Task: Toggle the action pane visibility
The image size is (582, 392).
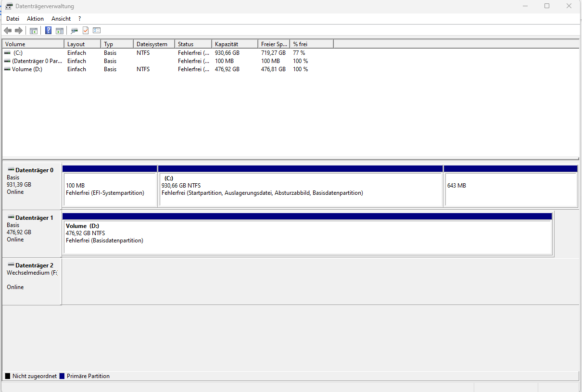Action: click(x=59, y=30)
